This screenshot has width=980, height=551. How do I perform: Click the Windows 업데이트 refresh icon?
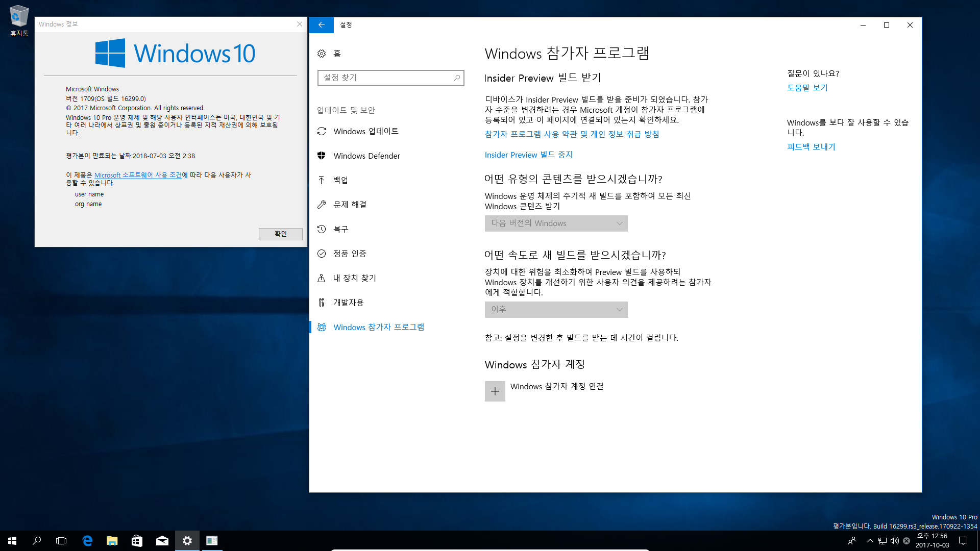click(322, 131)
